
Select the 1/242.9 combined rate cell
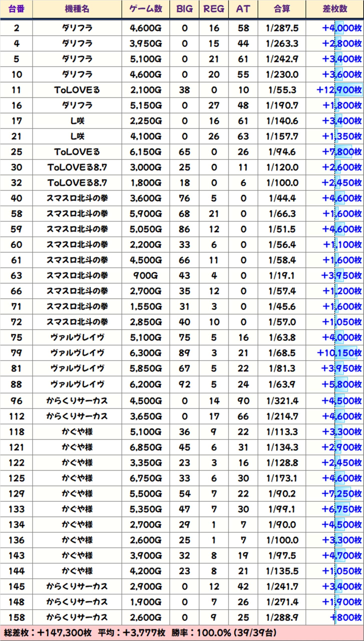pos(282,59)
